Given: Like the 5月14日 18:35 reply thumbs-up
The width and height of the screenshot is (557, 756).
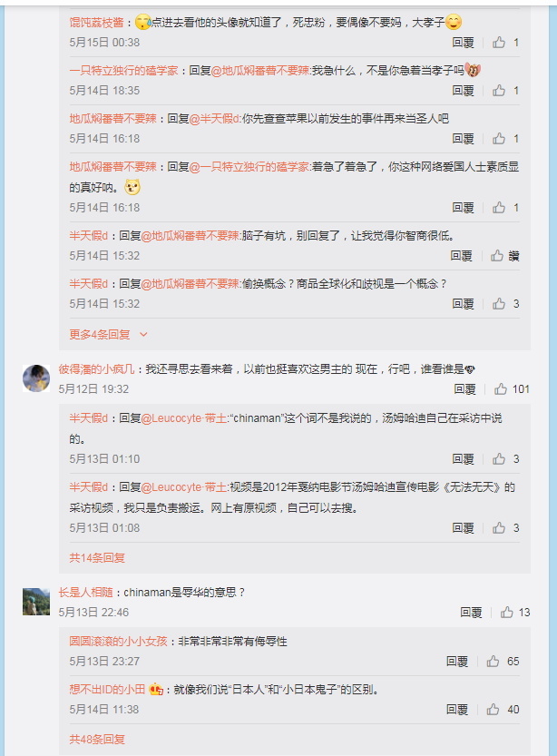Looking at the screenshot, I should (499, 91).
